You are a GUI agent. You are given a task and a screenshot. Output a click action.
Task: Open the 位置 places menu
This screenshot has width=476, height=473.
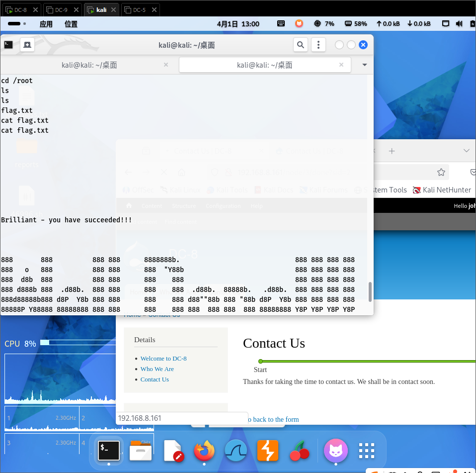[71, 24]
